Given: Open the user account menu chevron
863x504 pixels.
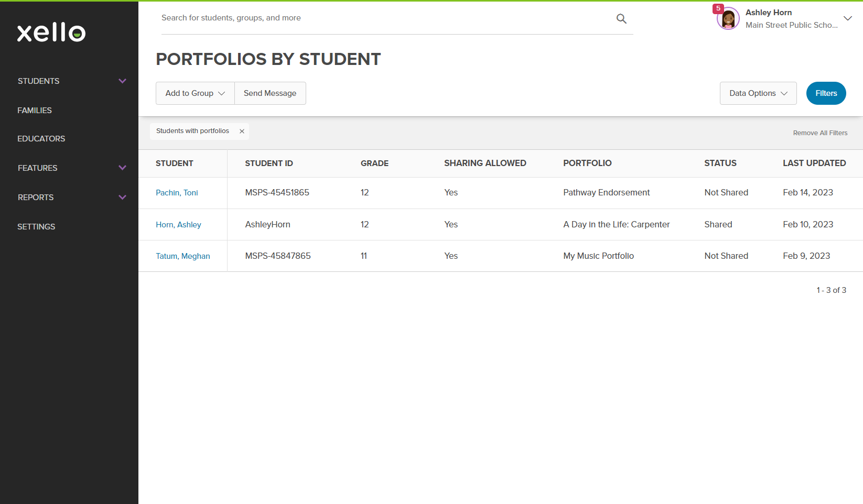Looking at the screenshot, I should coord(848,18).
